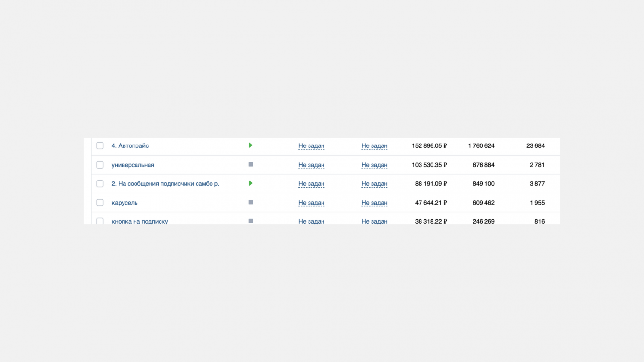Enable the checkbox next to карусель
This screenshot has width=644, height=362.
[100, 203]
